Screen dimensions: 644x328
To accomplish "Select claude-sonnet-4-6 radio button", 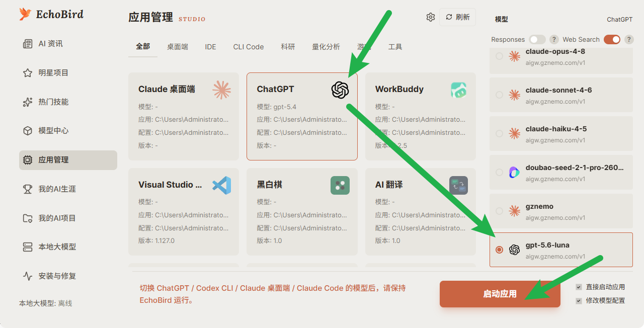I will click(499, 95).
